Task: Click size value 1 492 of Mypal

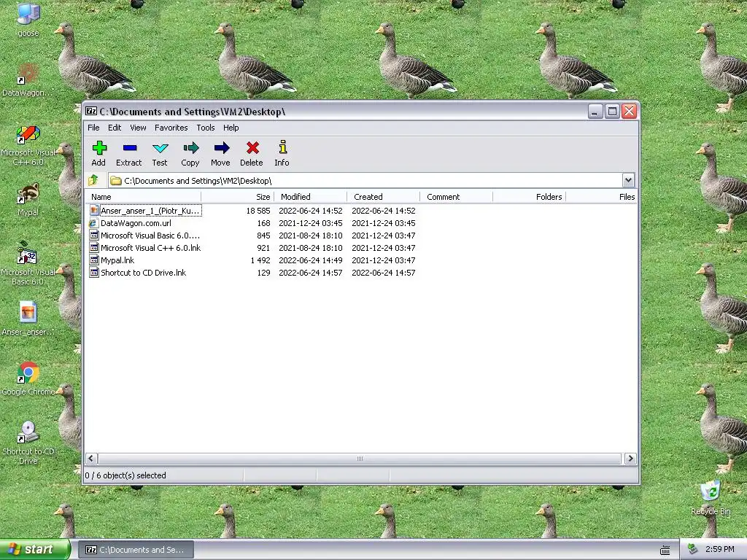Action: [x=260, y=260]
